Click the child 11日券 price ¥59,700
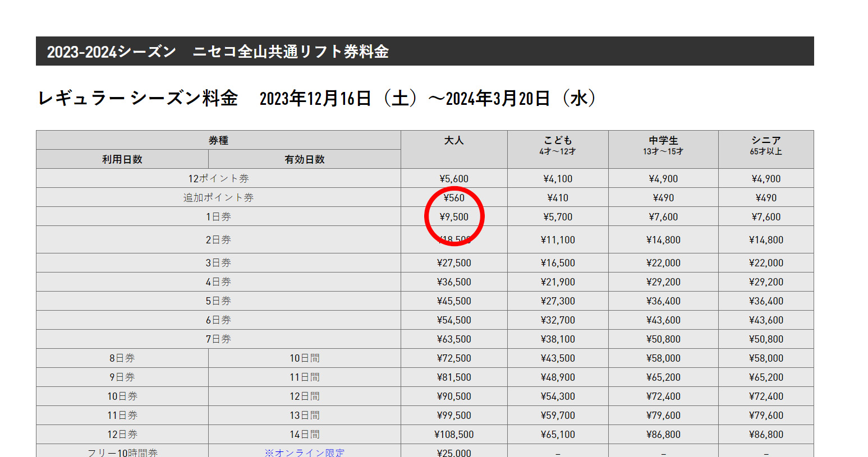 pyautogui.click(x=558, y=416)
